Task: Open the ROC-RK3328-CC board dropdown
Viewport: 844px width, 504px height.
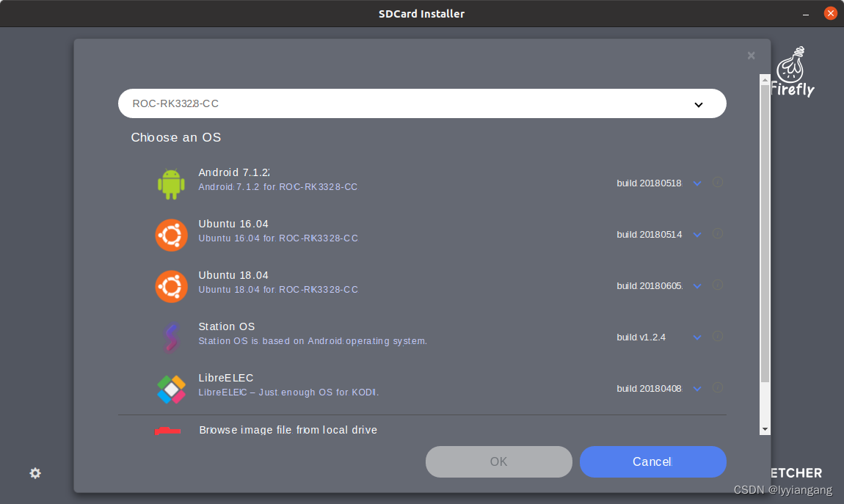Action: click(422, 103)
